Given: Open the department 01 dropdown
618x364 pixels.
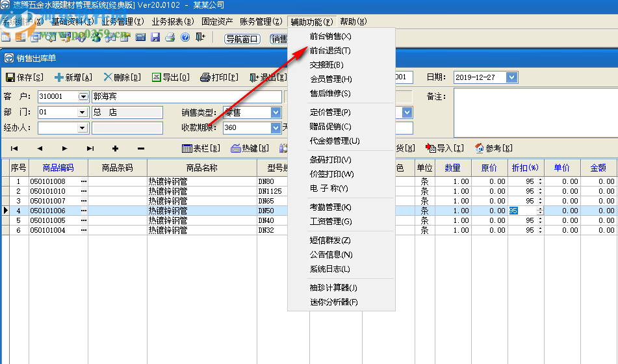Looking at the screenshot, I should tap(82, 112).
